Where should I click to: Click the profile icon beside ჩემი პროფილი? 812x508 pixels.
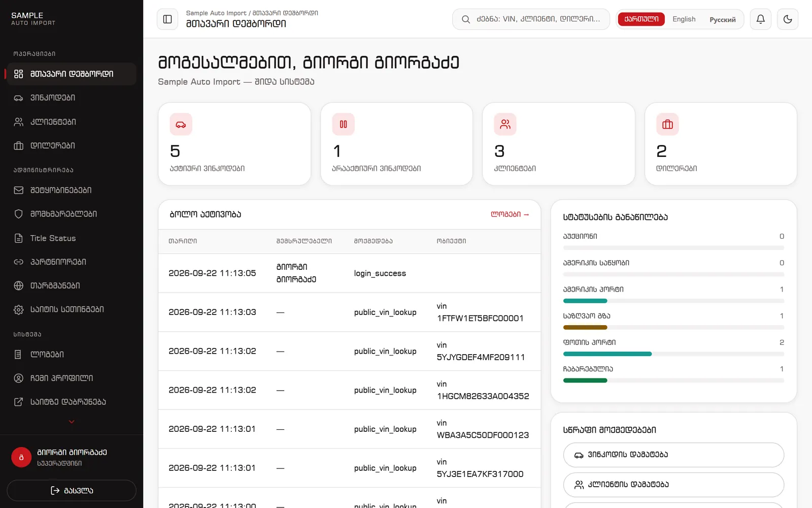click(19, 378)
